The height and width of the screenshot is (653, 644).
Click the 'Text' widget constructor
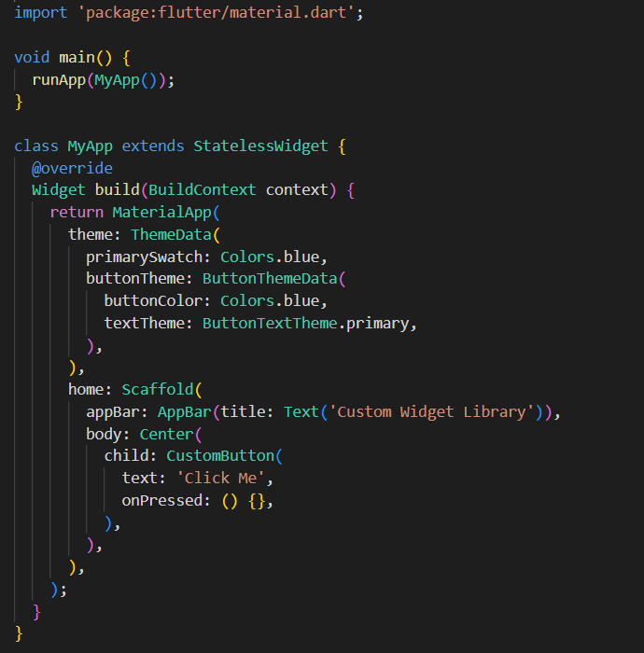point(301,412)
